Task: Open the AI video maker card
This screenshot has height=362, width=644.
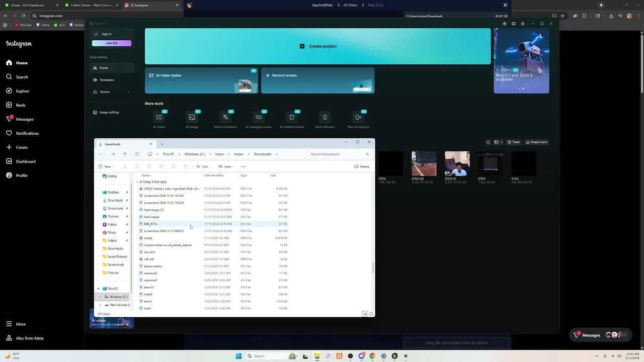Action: [x=201, y=80]
